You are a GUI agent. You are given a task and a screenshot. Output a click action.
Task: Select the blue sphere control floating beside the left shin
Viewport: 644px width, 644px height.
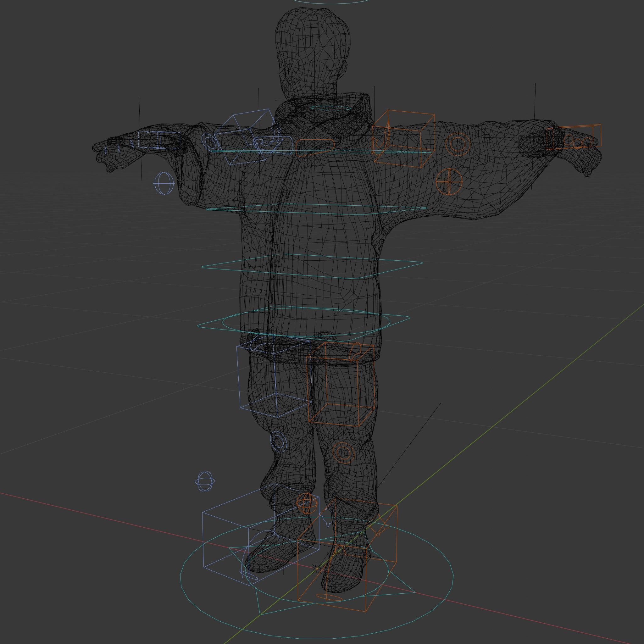(x=205, y=481)
